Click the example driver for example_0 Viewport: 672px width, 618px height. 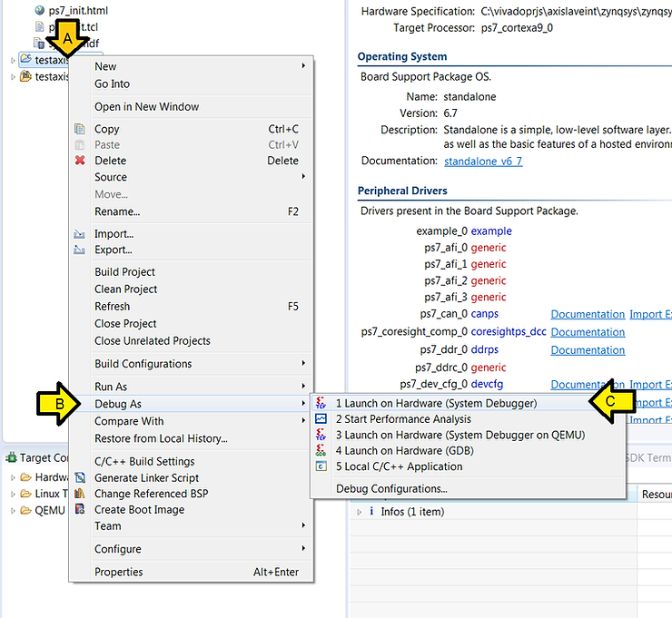click(x=491, y=231)
